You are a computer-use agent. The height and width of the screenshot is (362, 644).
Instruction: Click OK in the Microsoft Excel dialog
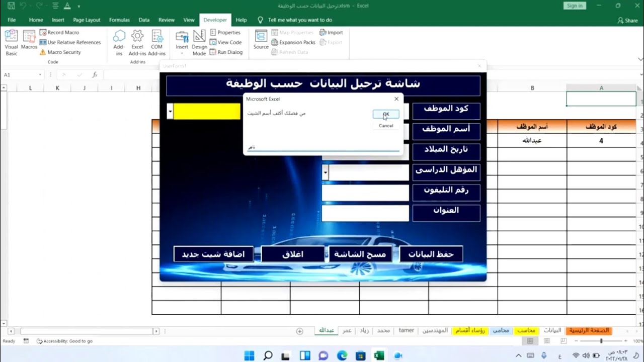386,114
